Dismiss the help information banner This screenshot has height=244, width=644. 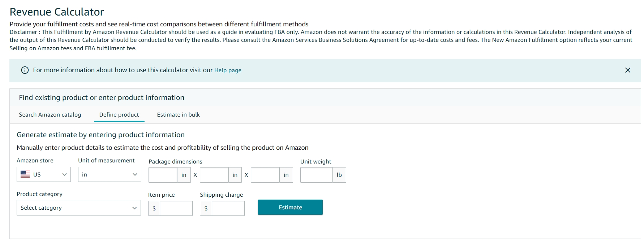(628, 70)
